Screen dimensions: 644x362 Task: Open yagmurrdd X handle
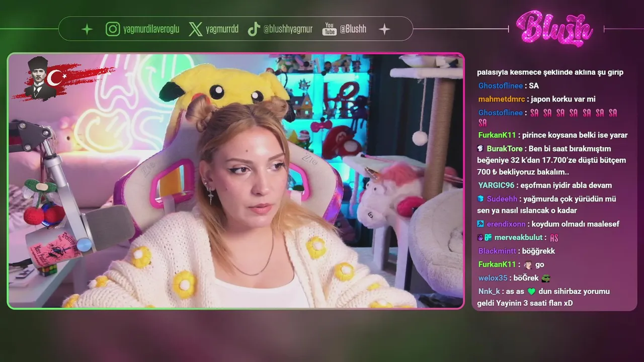pos(222,29)
